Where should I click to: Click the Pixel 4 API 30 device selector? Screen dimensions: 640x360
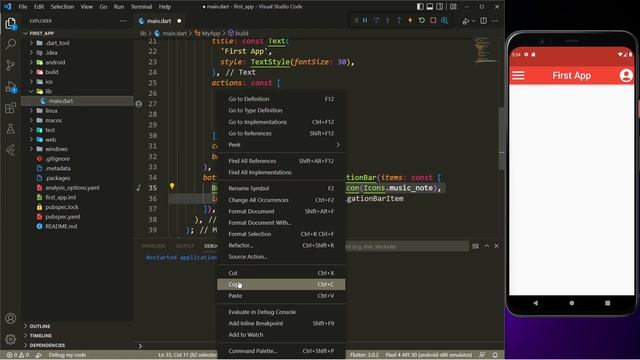(429, 355)
